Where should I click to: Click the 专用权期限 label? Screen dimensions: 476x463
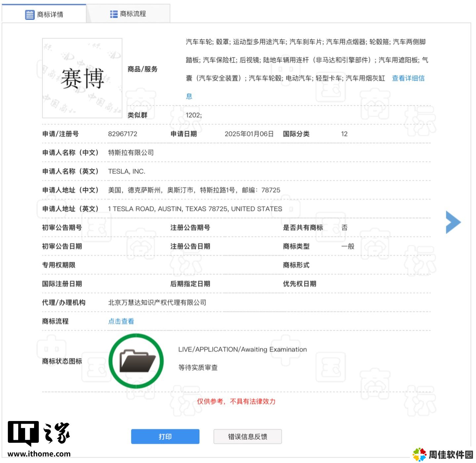(59, 265)
